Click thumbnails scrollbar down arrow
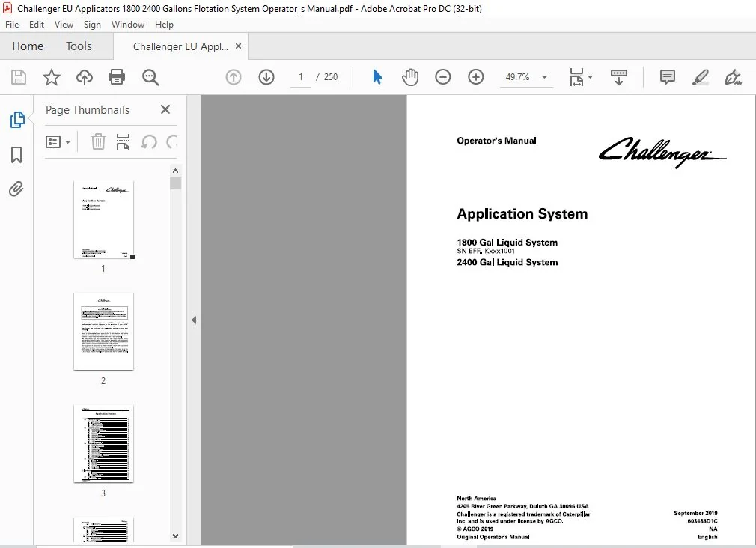 (x=175, y=536)
